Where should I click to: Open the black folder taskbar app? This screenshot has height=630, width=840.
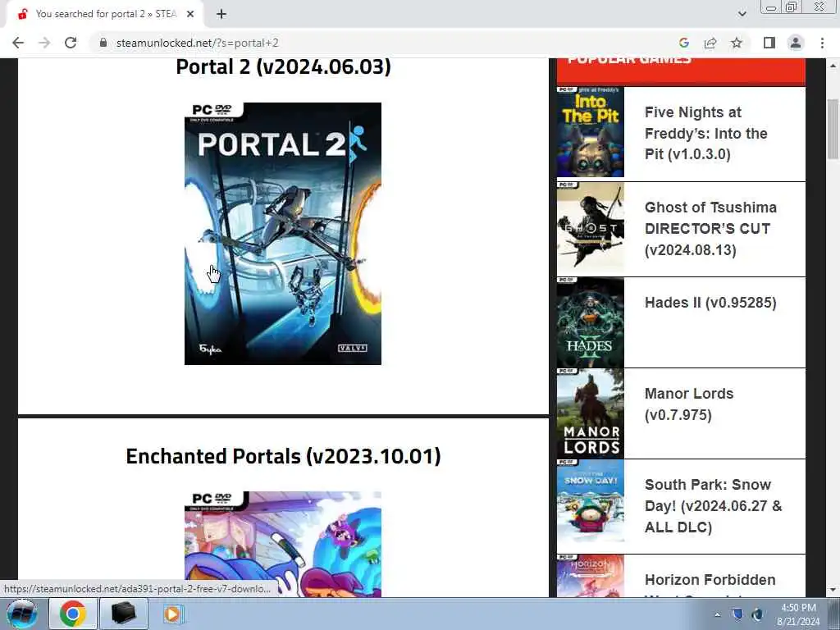pos(123,614)
